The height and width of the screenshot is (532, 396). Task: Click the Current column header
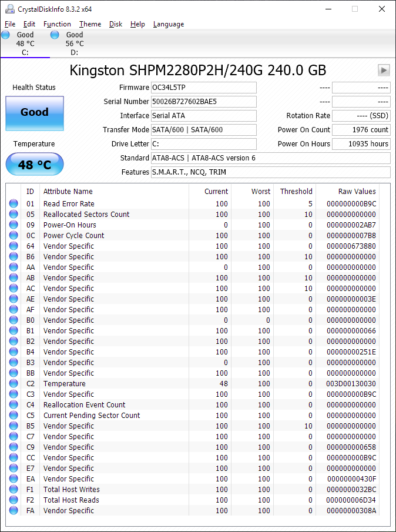[x=210, y=192]
